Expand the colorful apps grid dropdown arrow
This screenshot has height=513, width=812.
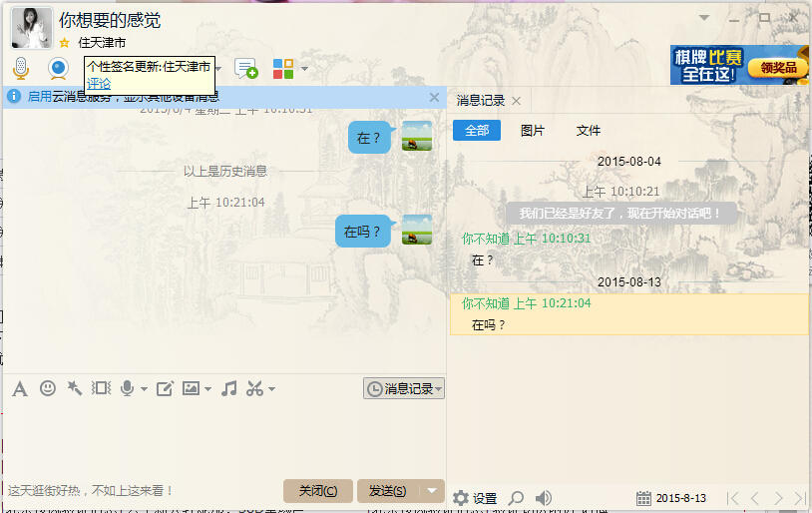tap(304, 69)
